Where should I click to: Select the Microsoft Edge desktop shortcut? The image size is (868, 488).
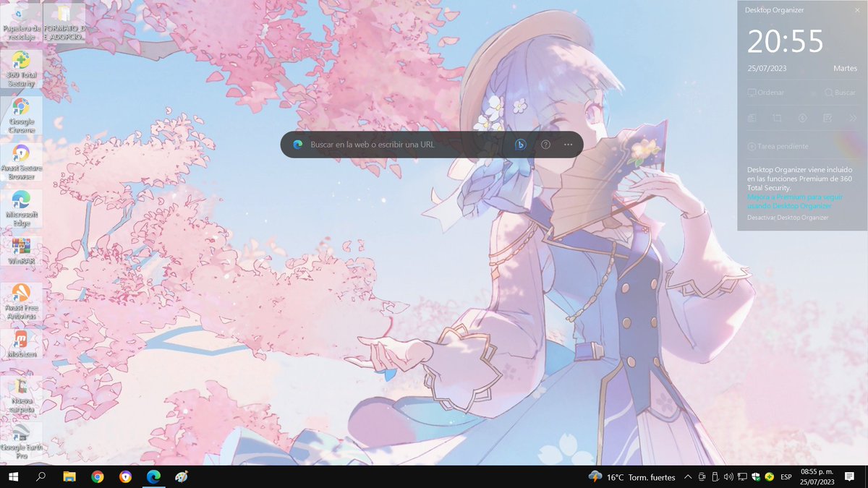(22, 209)
